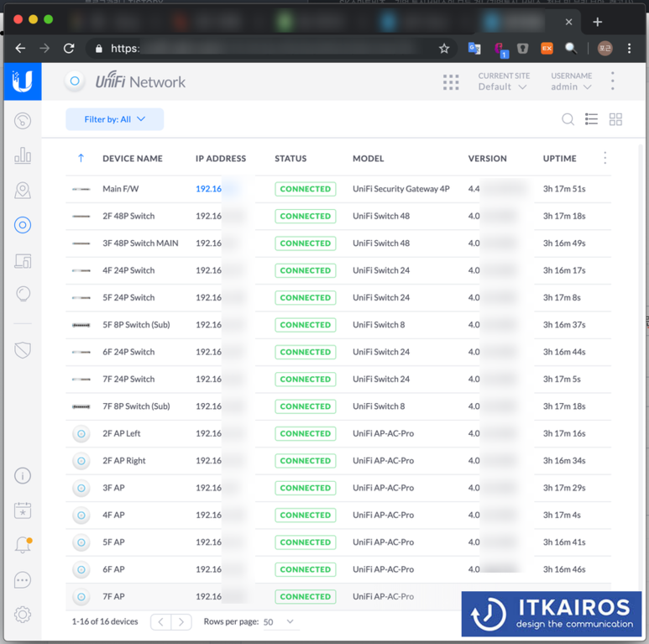Sort by the Version column
Screen dimensions: 649x644
click(487, 159)
